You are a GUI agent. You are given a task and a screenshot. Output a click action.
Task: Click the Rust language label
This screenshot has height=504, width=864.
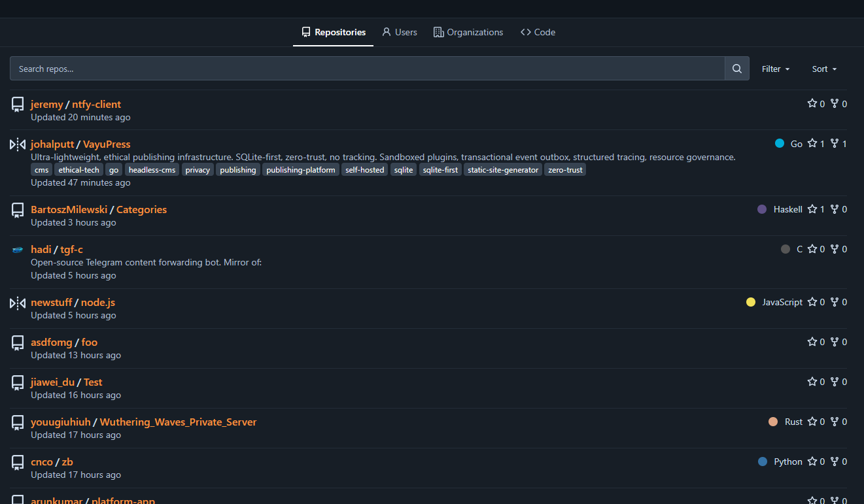point(793,422)
